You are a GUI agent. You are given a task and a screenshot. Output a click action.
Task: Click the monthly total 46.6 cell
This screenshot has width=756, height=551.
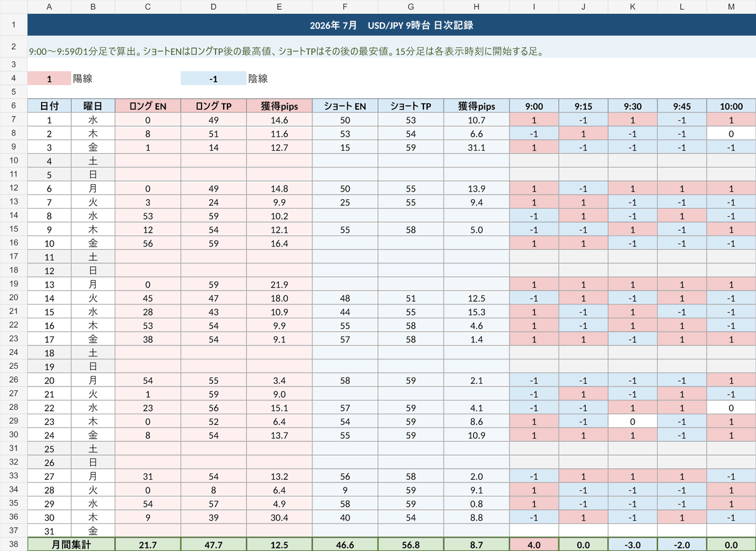(345, 544)
